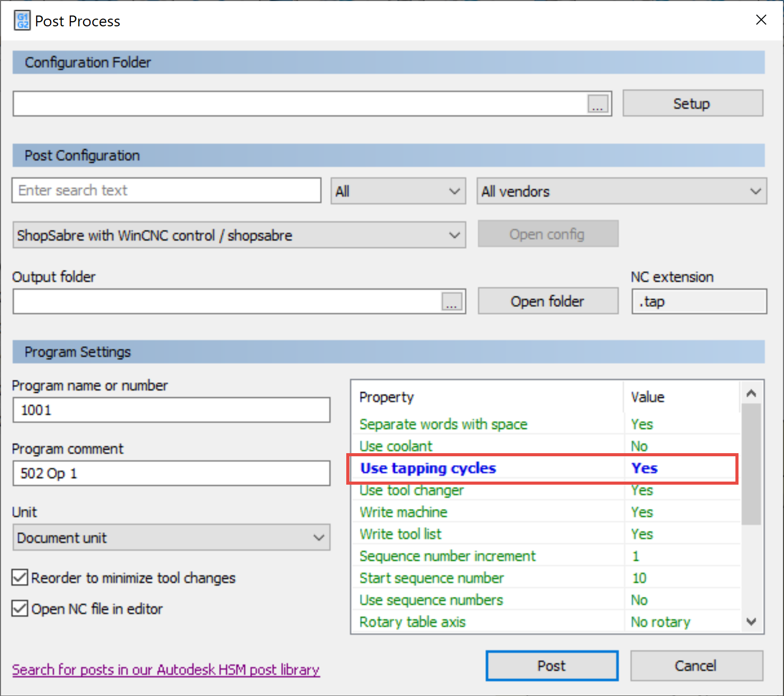The image size is (784, 696).
Task: Click the Open folder button
Action: coord(548,301)
